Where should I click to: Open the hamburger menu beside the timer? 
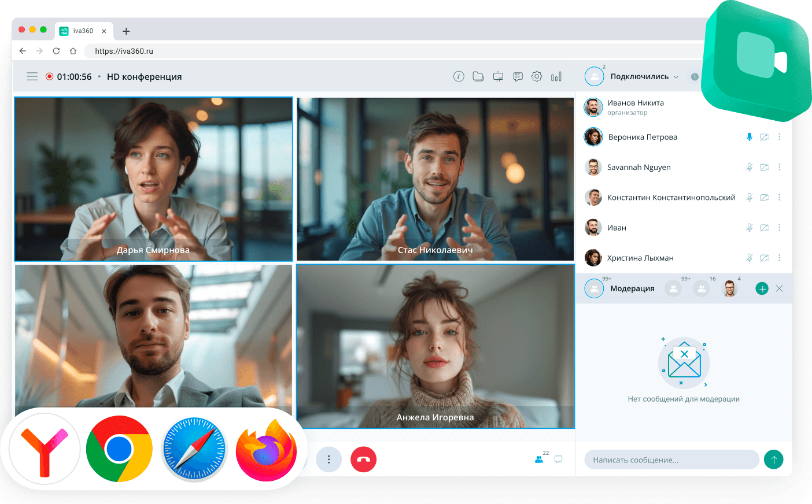coord(32,76)
